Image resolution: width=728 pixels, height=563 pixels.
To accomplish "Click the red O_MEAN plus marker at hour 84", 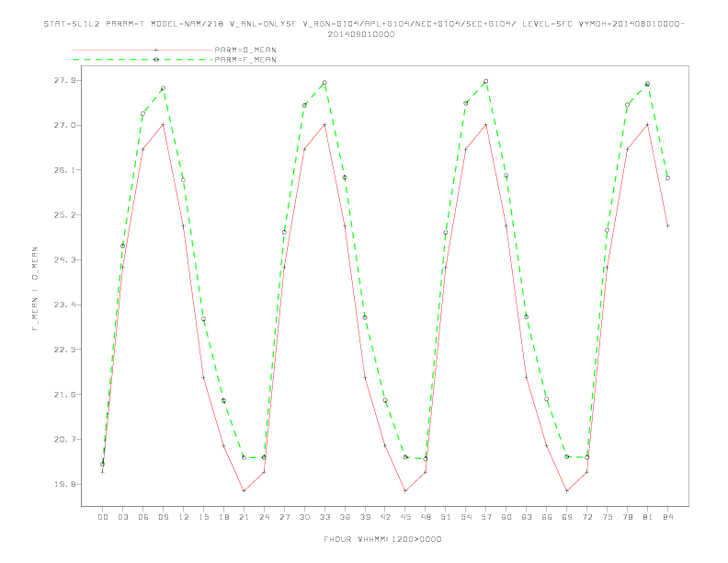I will point(668,225).
